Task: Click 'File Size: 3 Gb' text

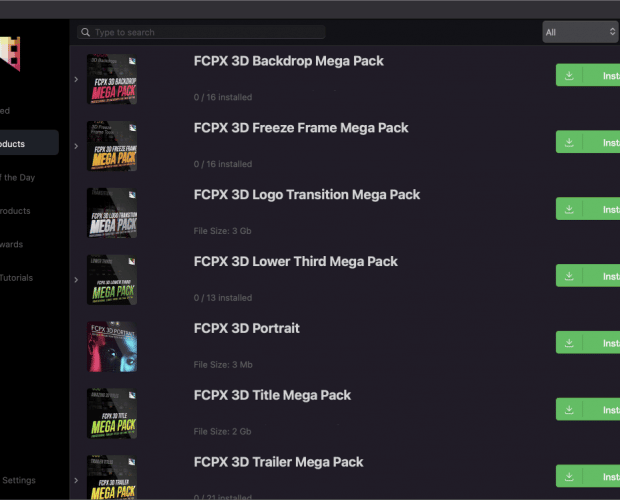Action: point(222,231)
